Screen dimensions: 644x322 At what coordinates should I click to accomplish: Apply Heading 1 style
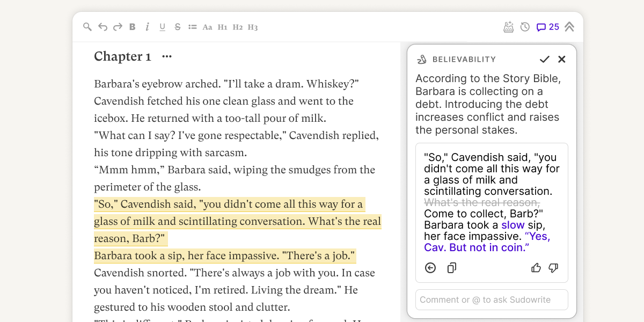tap(223, 27)
